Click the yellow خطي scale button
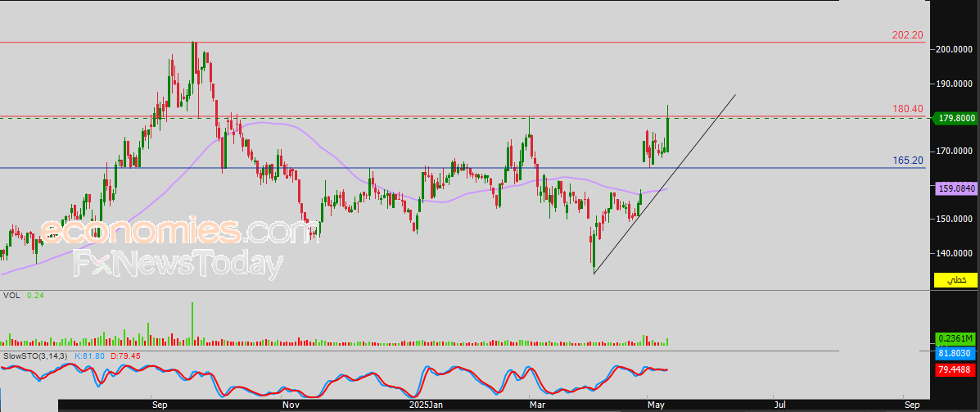The image size is (980, 412). pyautogui.click(x=955, y=280)
